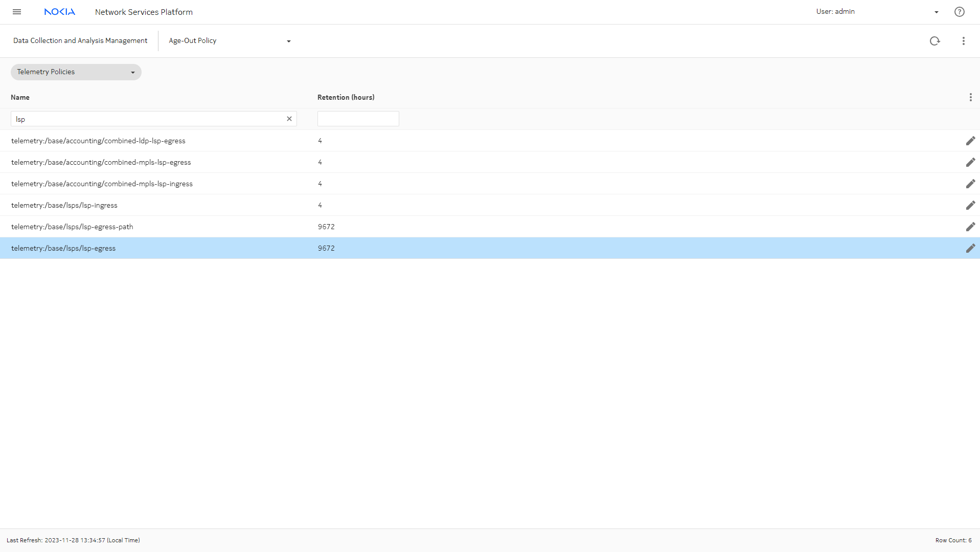Open the hamburger main menu

coord(17,12)
